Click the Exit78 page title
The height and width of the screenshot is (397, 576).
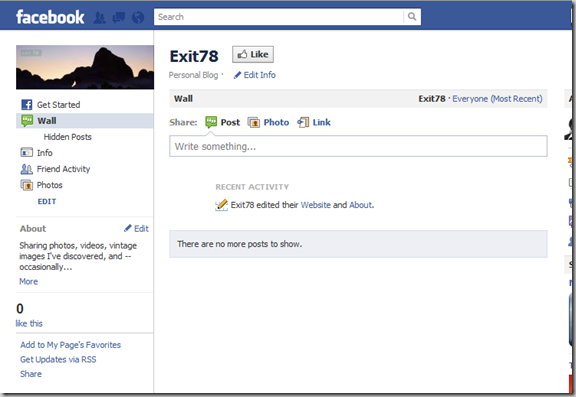pos(194,56)
